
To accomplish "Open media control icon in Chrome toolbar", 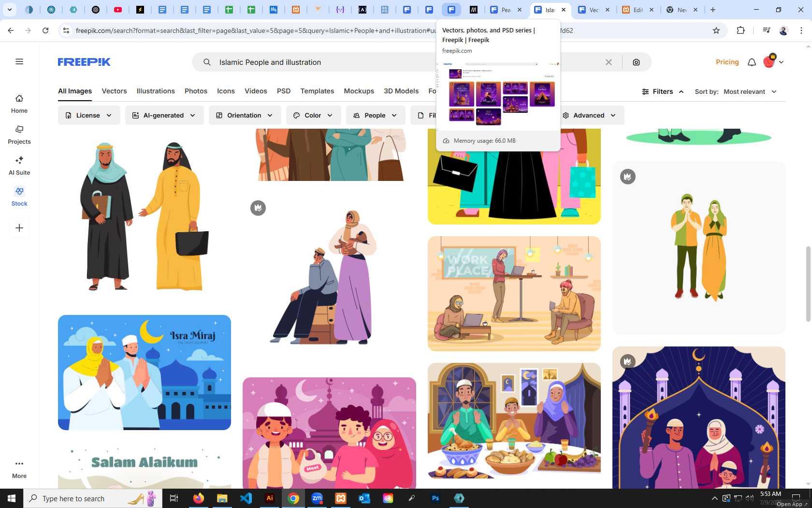I will coord(767,30).
